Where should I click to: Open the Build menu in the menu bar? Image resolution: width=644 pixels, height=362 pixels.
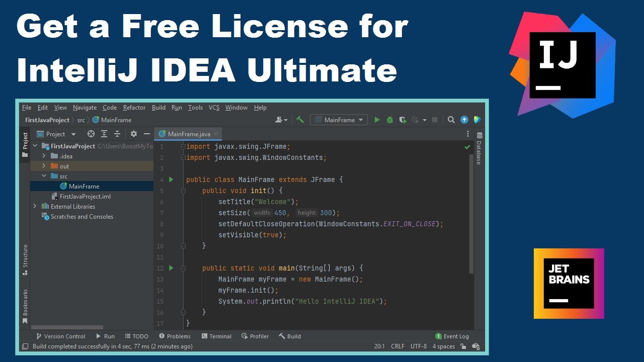pyautogui.click(x=158, y=108)
